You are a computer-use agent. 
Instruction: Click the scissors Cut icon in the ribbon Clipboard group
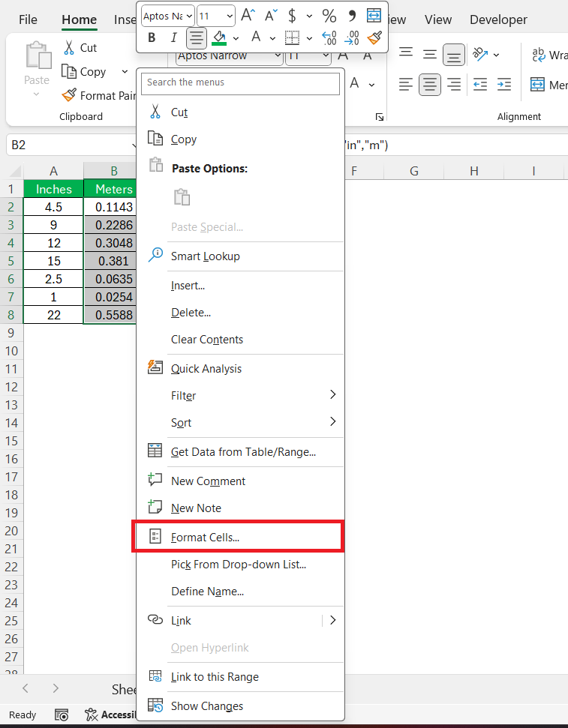point(69,47)
